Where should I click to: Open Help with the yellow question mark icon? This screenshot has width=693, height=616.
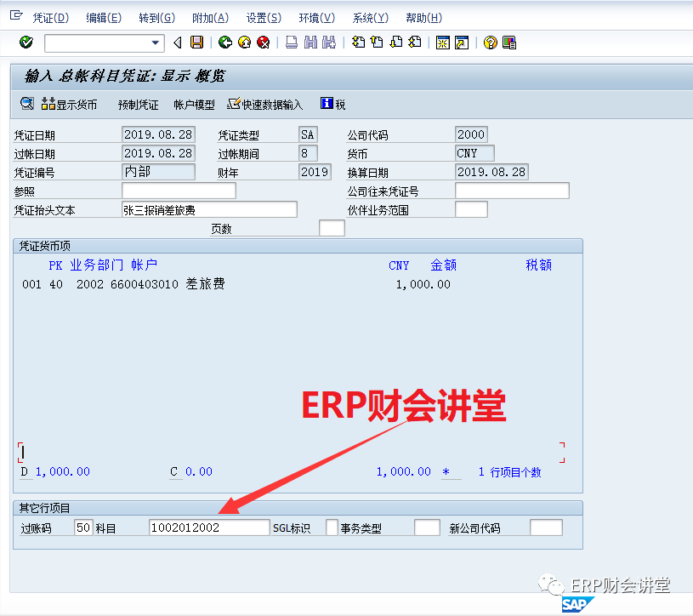pos(490,43)
